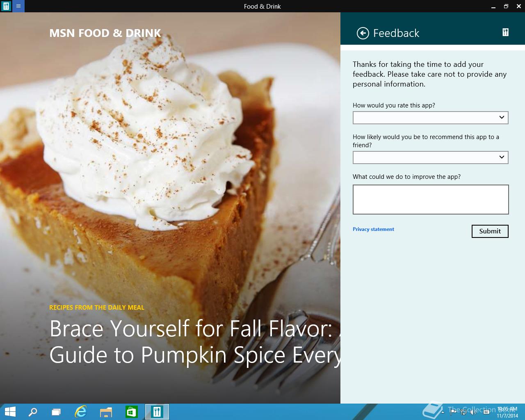Click the Food & Drink icon in Feedback header

pos(505,32)
